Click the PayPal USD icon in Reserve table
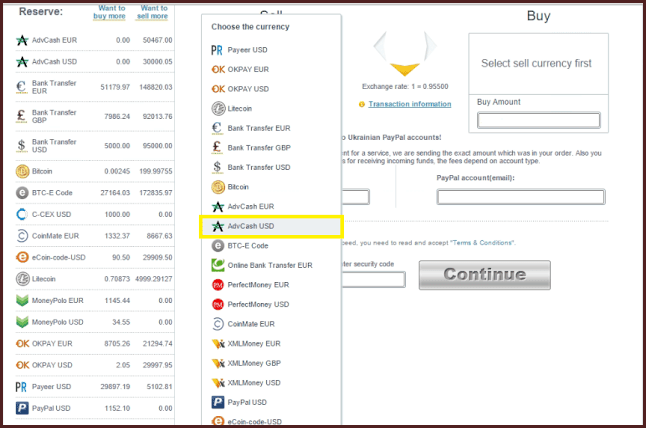The height and width of the screenshot is (428, 646). click(x=22, y=408)
